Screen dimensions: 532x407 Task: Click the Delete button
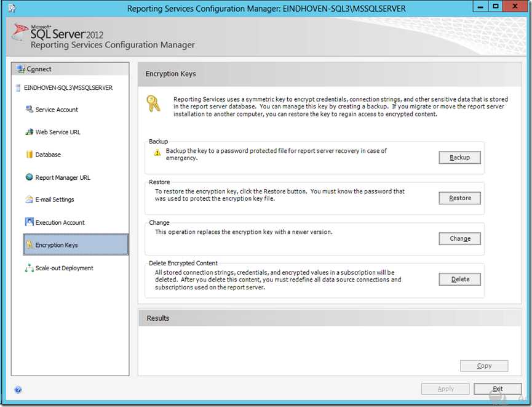coord(459,280)
